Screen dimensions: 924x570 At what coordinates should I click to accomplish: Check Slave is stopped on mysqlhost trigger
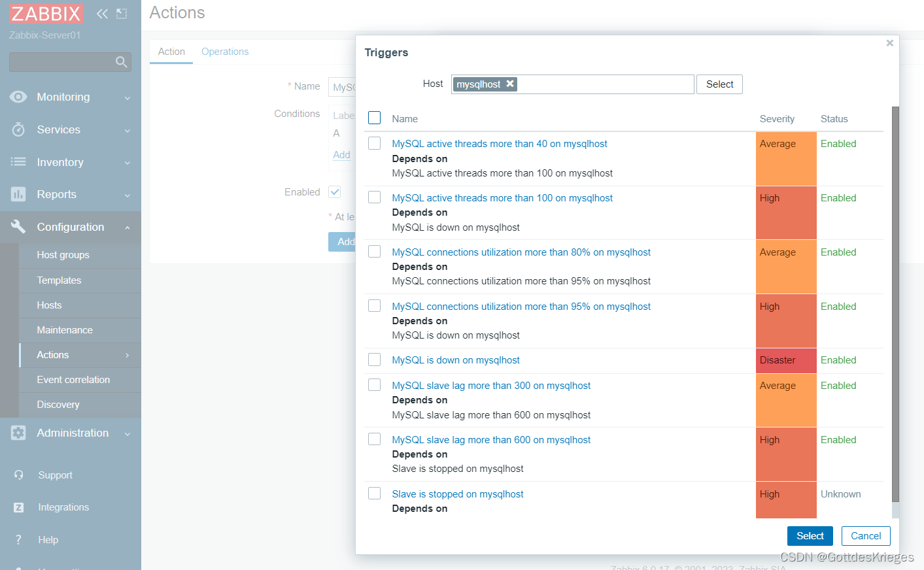click(x=374, y=494)
